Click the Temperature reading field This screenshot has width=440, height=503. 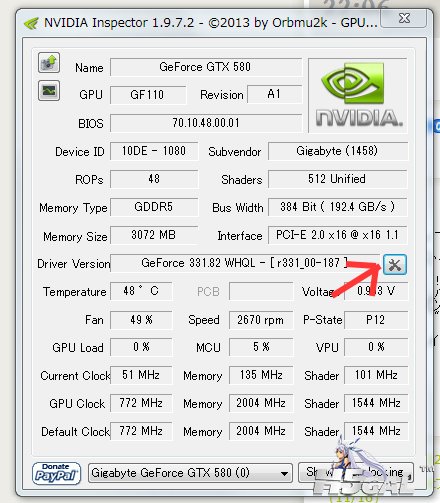(x=141, y=291)
